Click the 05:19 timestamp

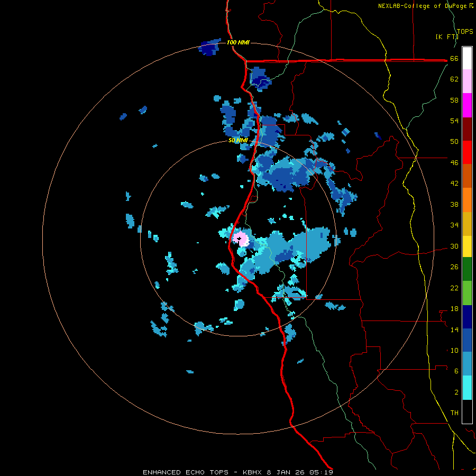click(321, 472)
